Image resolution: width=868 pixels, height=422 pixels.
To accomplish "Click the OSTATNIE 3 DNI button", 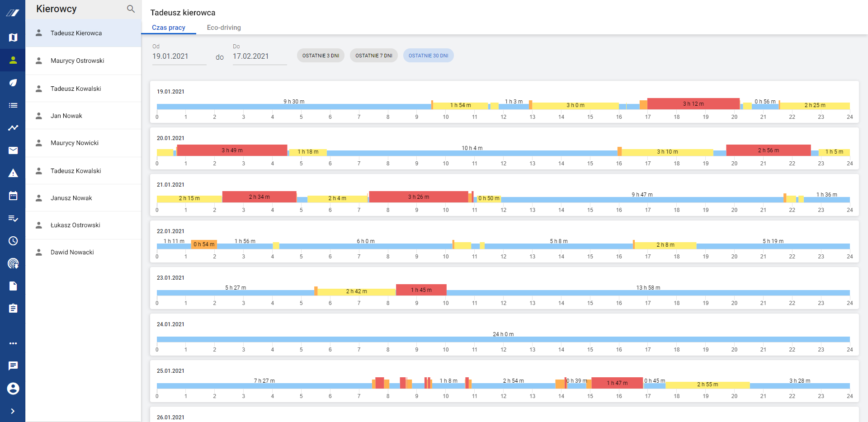I will 321,56.
